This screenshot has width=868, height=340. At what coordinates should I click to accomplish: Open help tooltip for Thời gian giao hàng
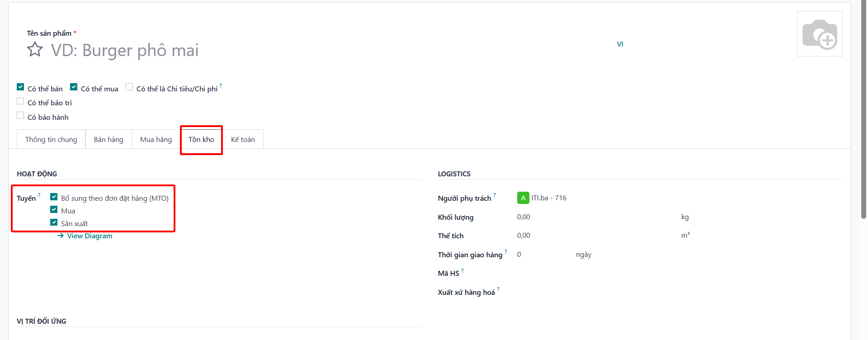(x=506, y=252)
